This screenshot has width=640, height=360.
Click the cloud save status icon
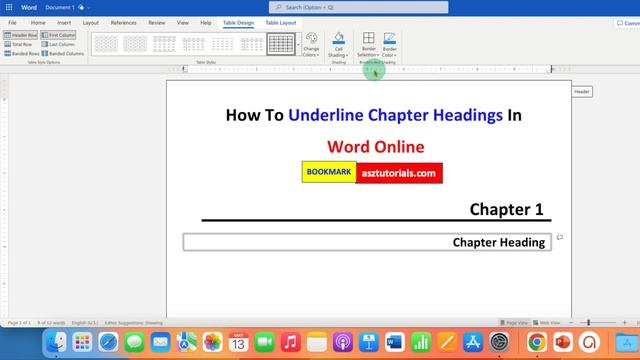[81, 7]
